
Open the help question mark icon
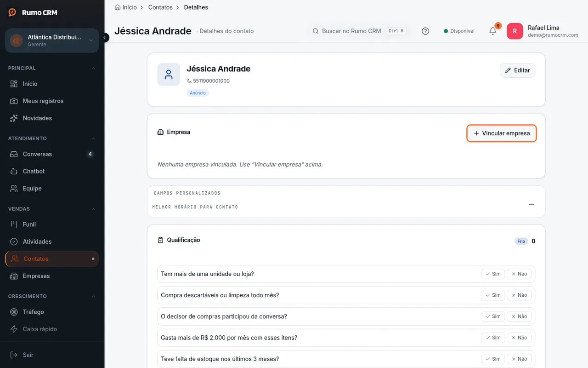coord(425,31)
